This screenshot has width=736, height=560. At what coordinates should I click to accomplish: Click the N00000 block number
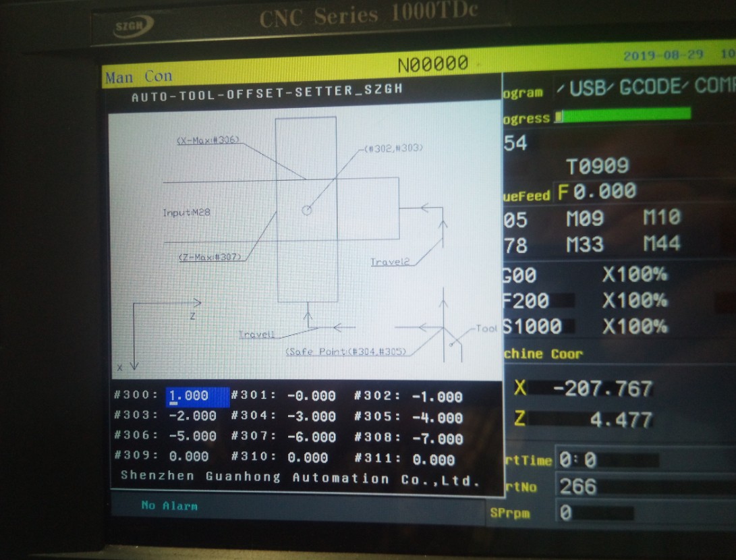[x=433, y=64]
